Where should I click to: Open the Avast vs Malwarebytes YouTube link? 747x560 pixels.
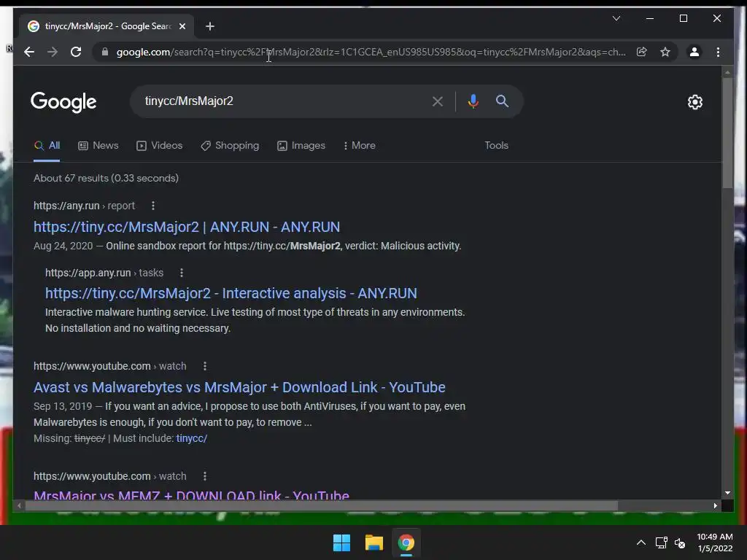click(x=239, y=388)
